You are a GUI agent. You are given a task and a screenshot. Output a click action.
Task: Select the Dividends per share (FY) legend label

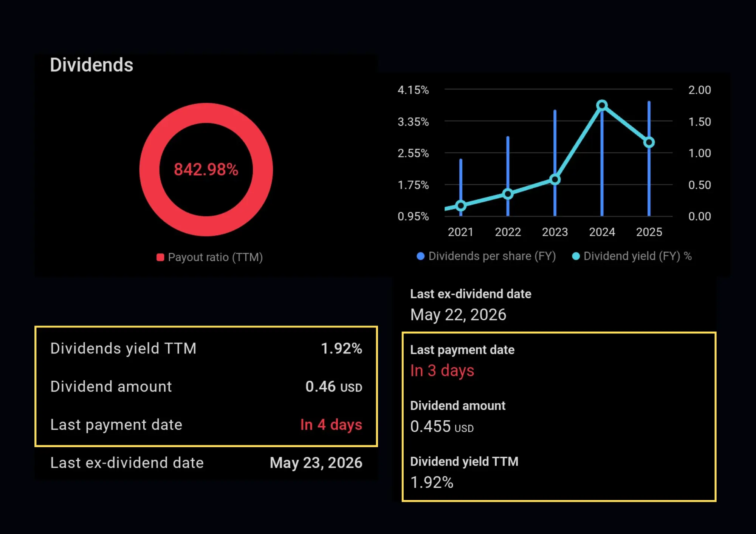pyautogui.click(x=492, y=256)
